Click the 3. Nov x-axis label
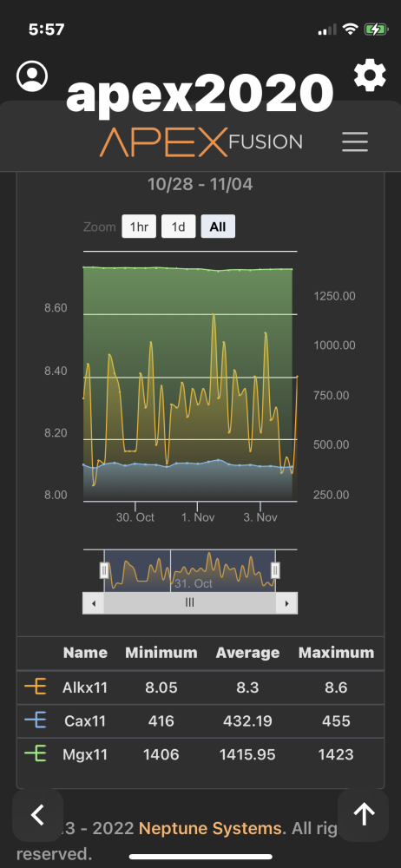 coord(260,517)
